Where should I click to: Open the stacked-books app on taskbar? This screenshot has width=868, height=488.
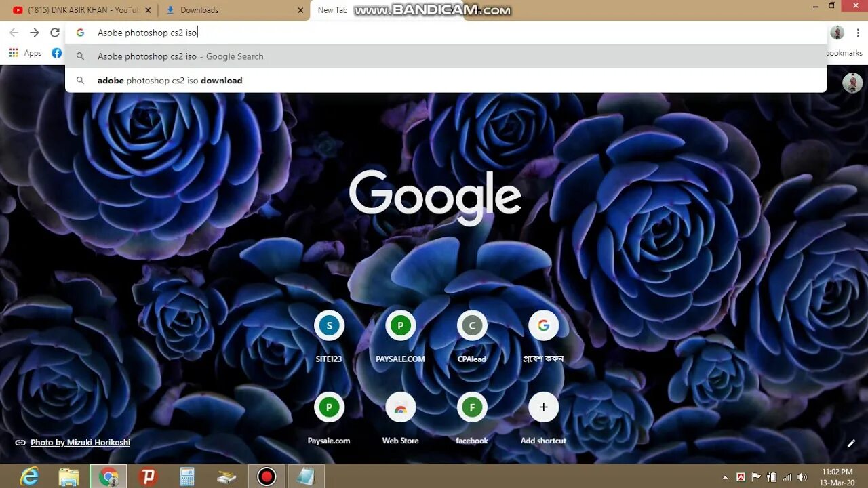226,476
